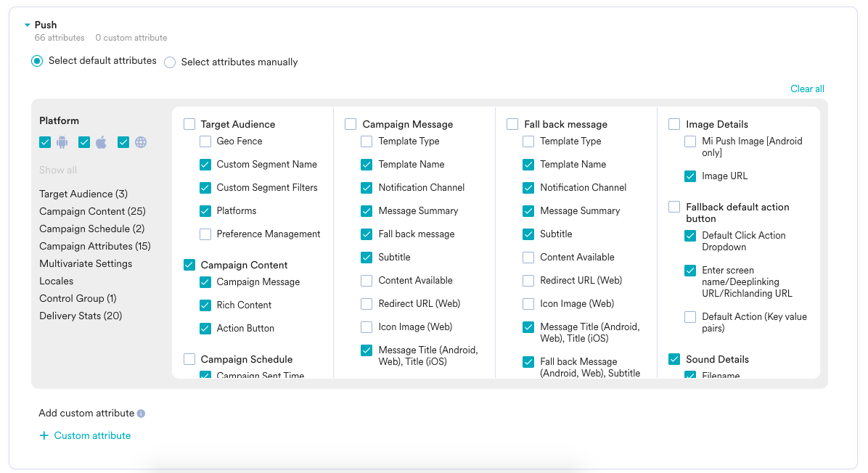The image size is (868, 473).
Task: Click the plus icon for Custom attribute
Action: click(44, 435)
